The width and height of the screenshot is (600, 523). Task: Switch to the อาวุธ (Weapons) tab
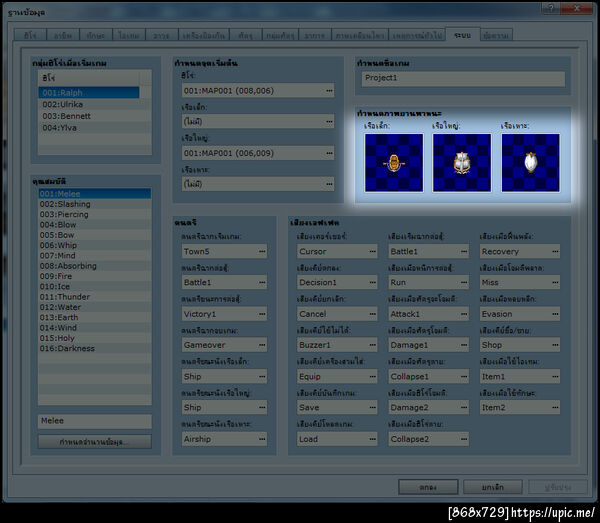[x=161, y=36]
